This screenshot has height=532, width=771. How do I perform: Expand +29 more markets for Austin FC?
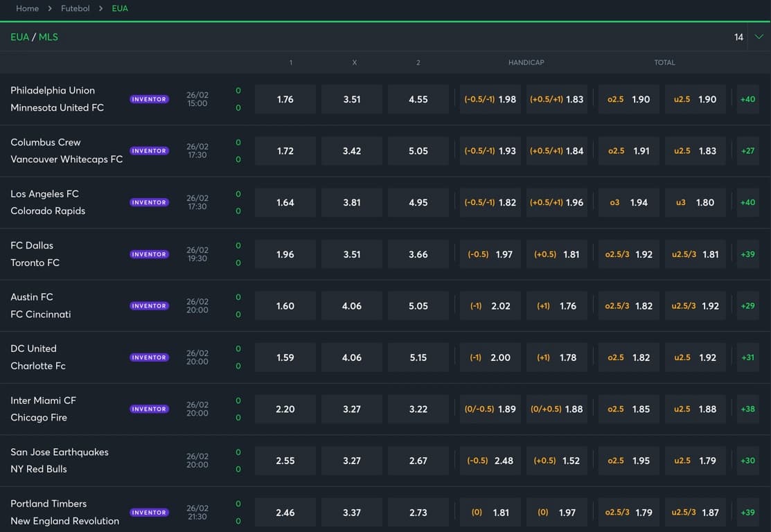[x=748, y=305]
